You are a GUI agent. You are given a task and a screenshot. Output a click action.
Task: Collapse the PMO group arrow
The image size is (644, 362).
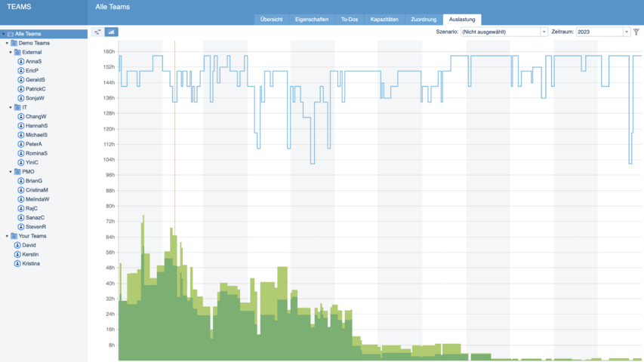point(11,172)
